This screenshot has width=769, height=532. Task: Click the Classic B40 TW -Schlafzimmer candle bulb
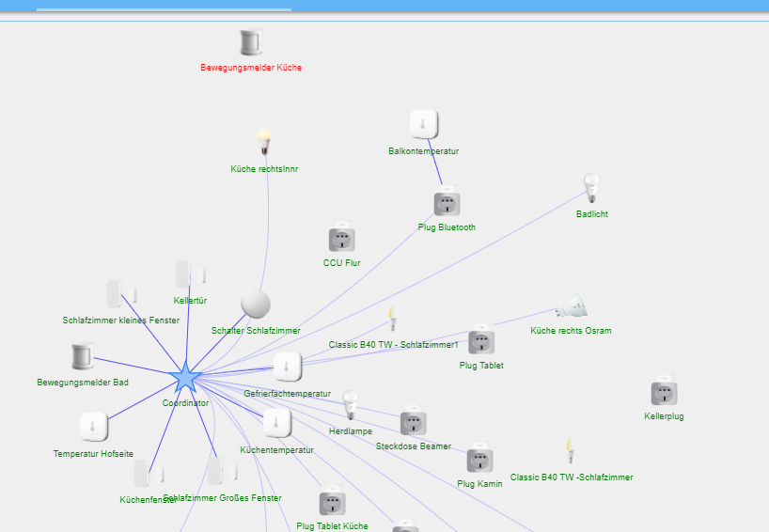click(570, 450)
